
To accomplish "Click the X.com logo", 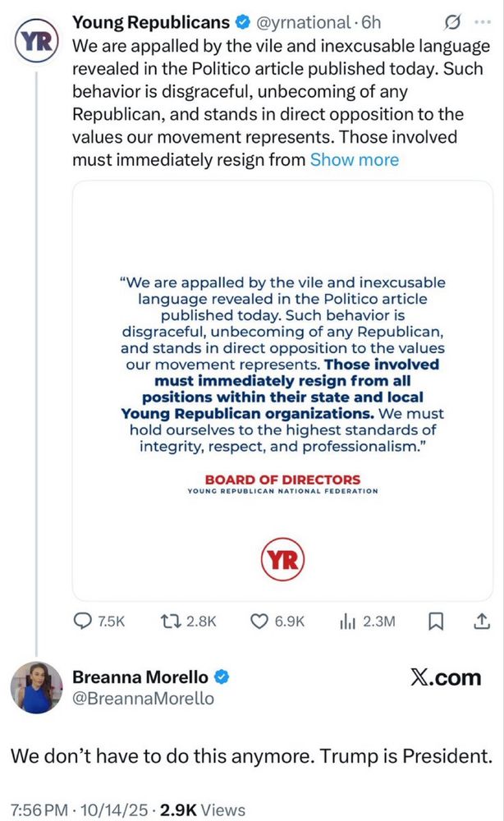I will point(444,677).
